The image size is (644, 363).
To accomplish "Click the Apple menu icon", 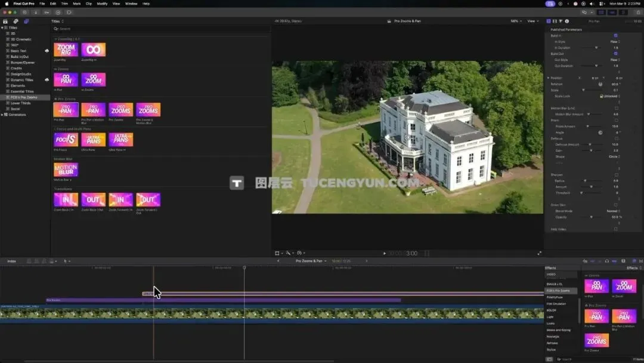I will click(x=6, y=4).
